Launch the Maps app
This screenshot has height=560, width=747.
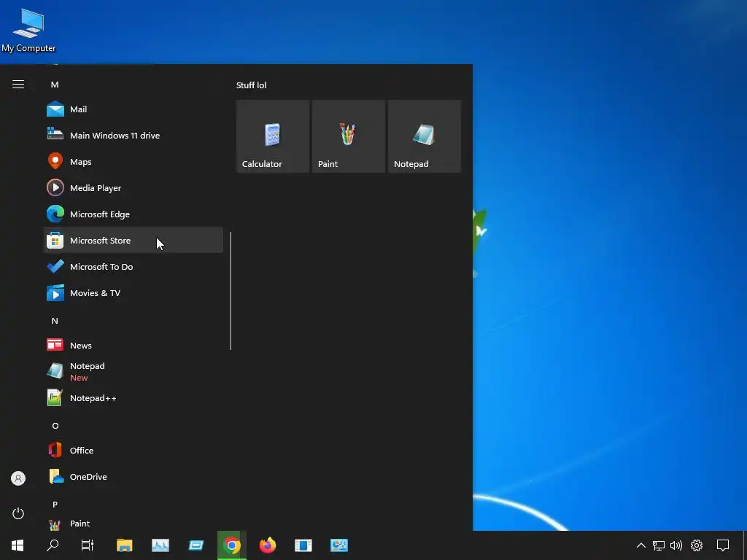point(133,161)
